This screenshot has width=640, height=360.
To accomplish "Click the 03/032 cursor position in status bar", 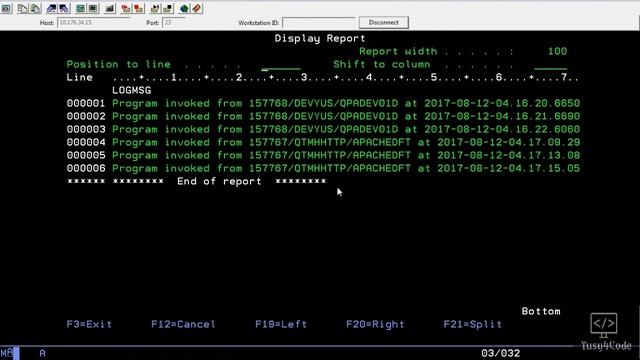I will click(x=500, y=353).
